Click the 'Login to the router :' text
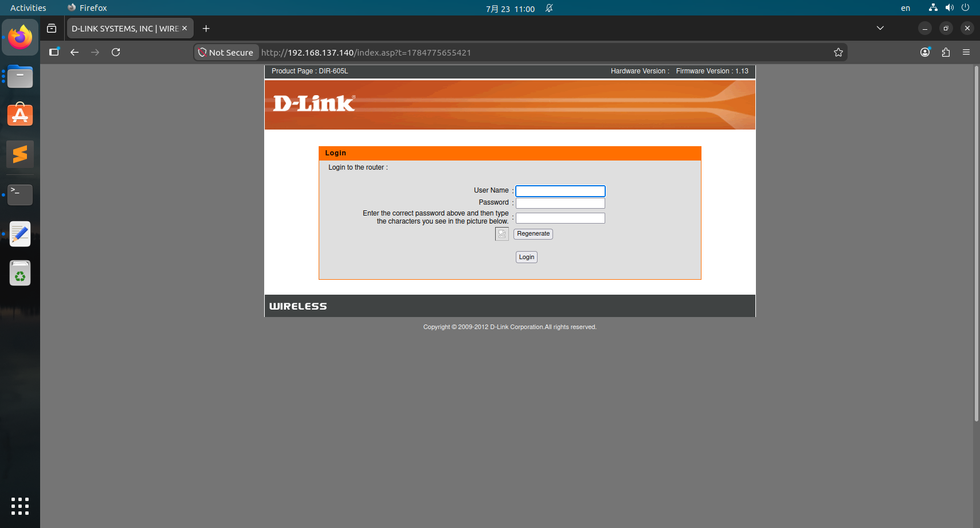 point(358,167)
